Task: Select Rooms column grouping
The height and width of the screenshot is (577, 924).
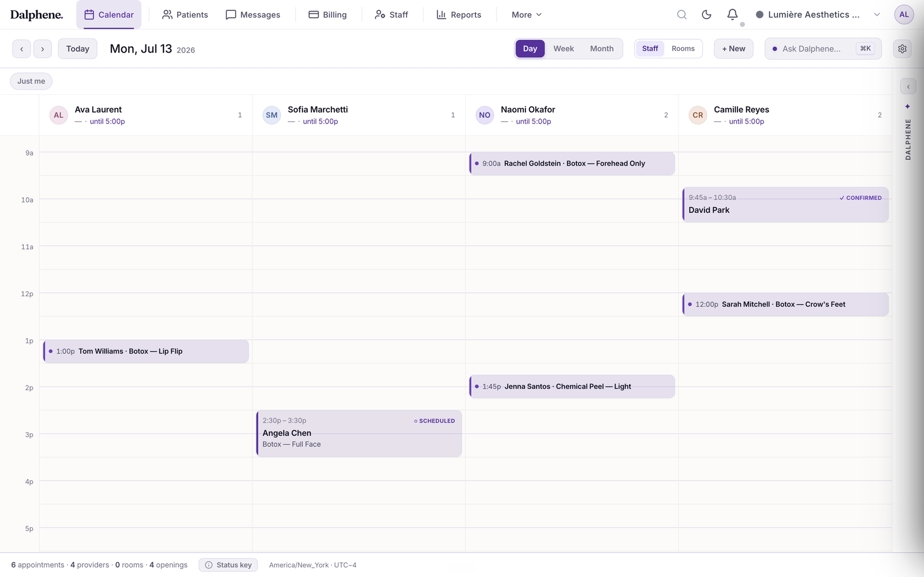Action: (x=683, y=49)
